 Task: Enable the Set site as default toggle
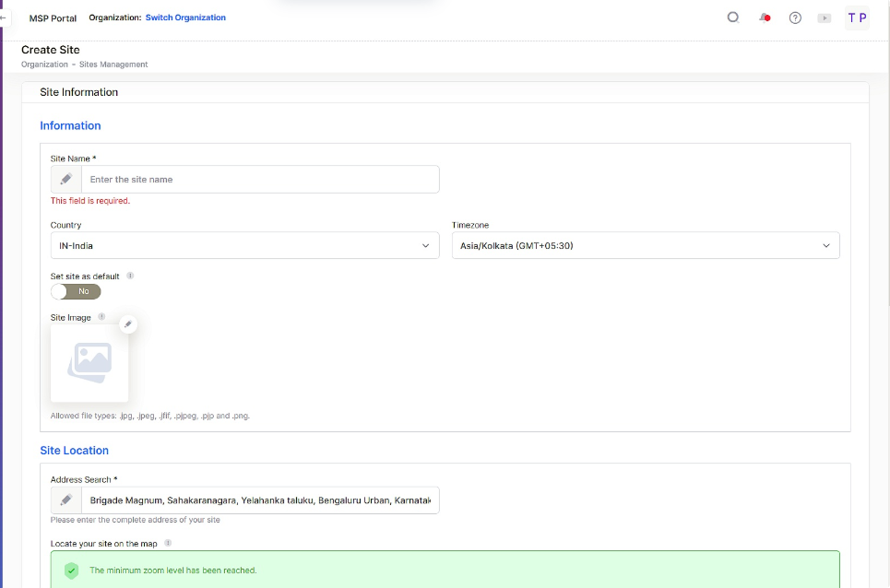click(x=76, y=290)
